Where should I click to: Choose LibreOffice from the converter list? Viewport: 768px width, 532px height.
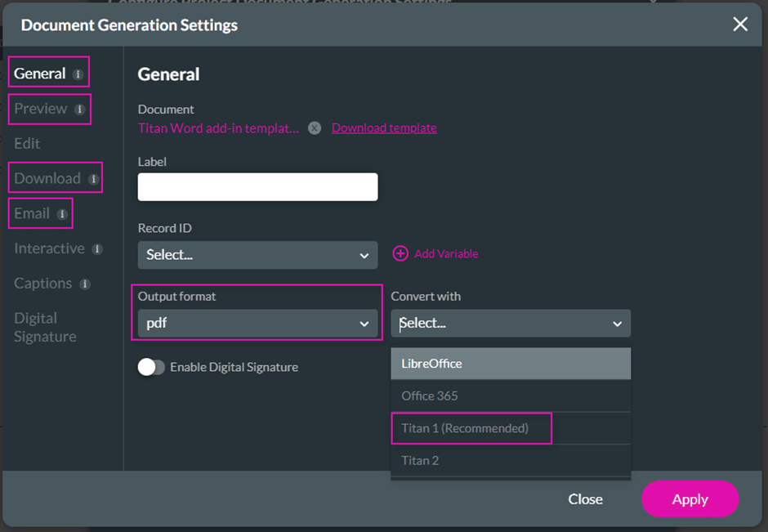[x=431, y=364]
